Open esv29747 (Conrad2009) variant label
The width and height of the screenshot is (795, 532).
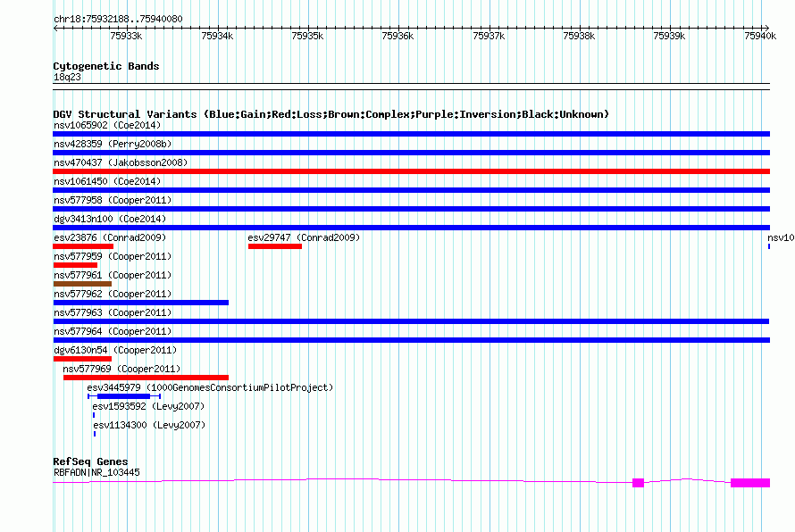pos(304,237)
